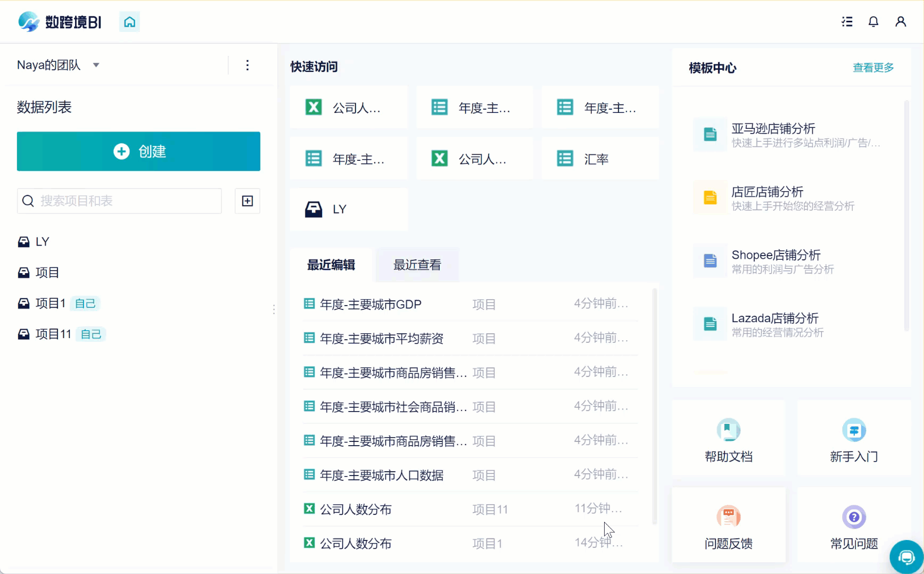Open the team more options menu

[x=247, y=65]
